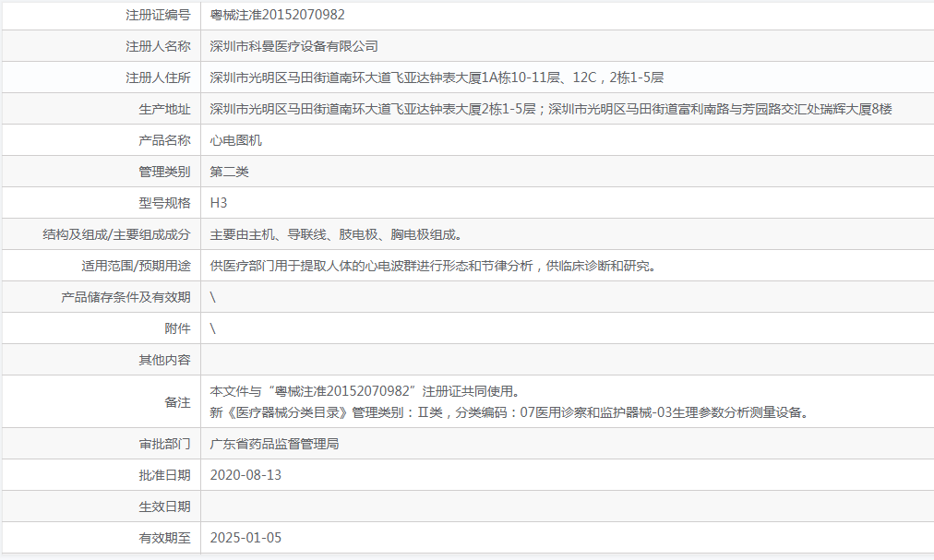The width and height of the screenshot is (934, 560).
Task: Click the 注册证编号 label
Action: click(158, 15)
